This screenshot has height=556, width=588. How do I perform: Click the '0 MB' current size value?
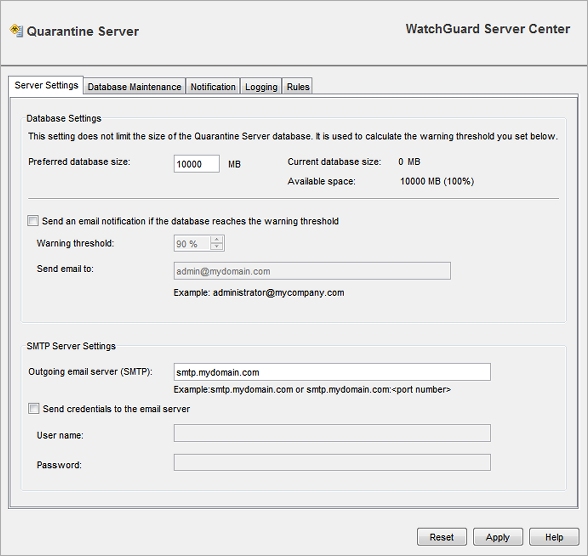[x=409, y=162]
